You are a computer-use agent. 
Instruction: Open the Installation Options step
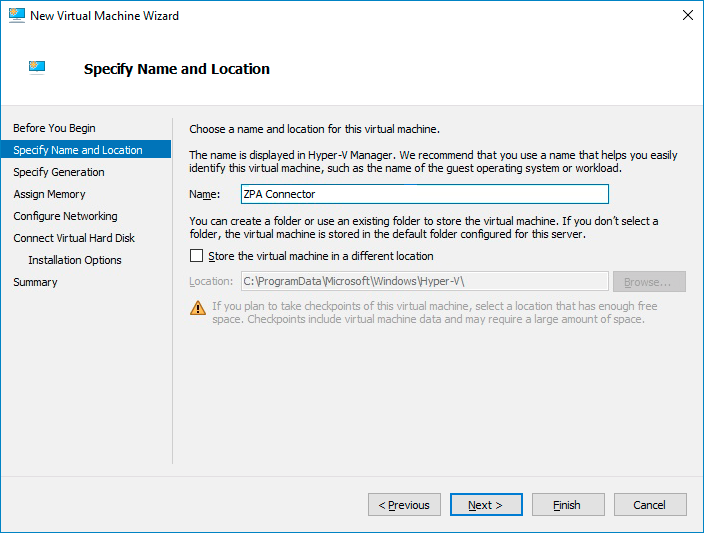coord(75,260)
